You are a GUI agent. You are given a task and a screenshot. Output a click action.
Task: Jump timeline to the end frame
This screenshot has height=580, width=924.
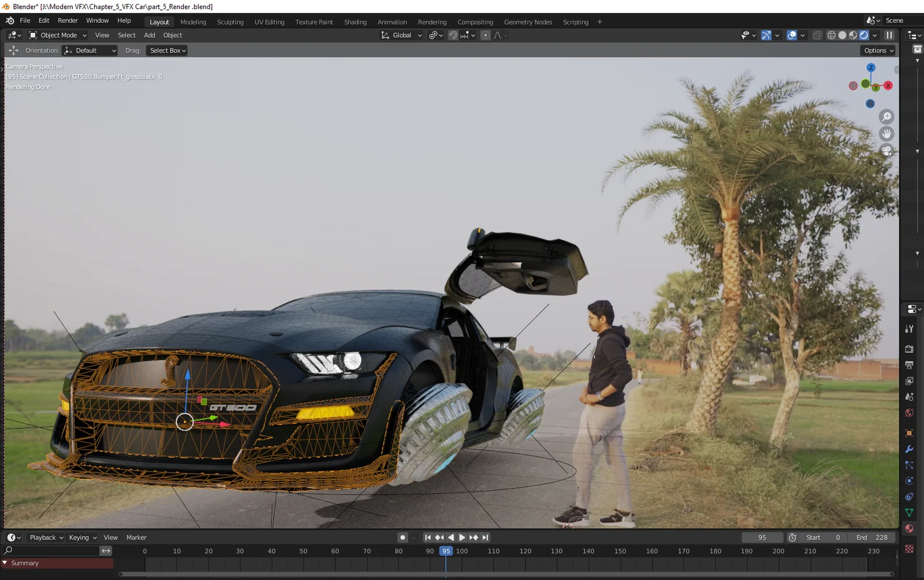(485, 537)
